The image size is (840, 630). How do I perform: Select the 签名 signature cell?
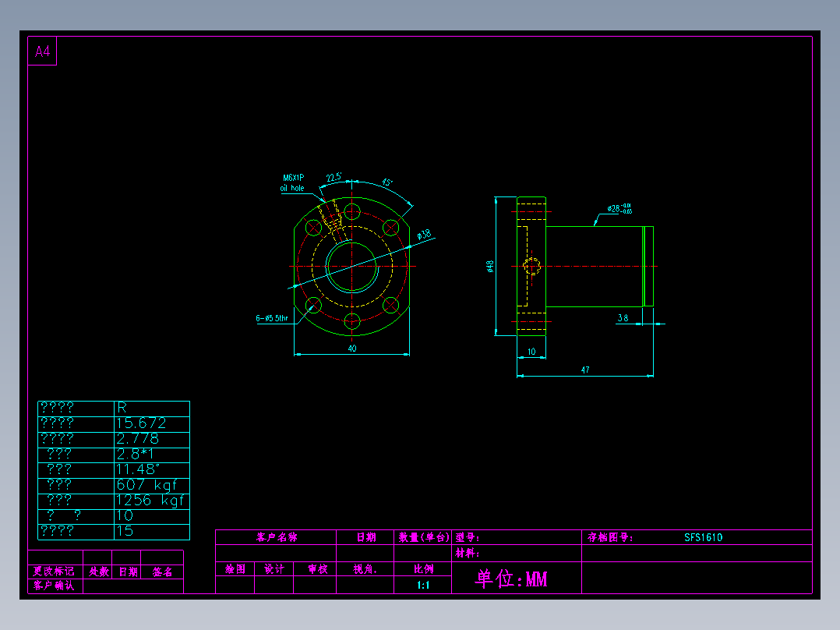162,572
